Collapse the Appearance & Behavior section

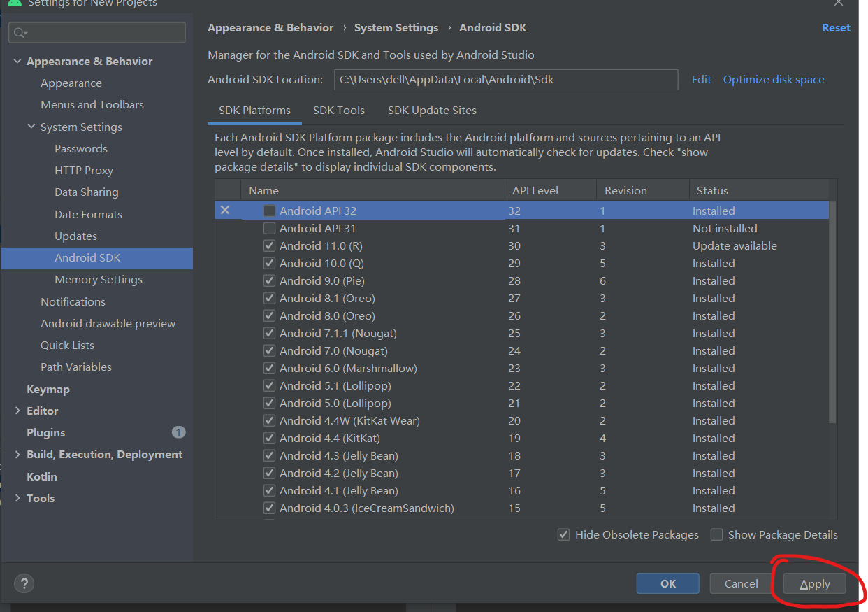click(x=17, y=61)
